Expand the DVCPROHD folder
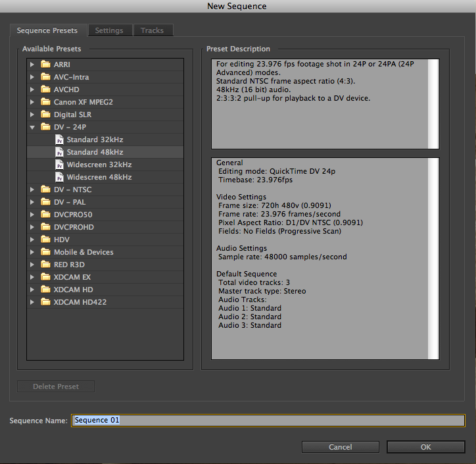 click(x=32, y=227)
